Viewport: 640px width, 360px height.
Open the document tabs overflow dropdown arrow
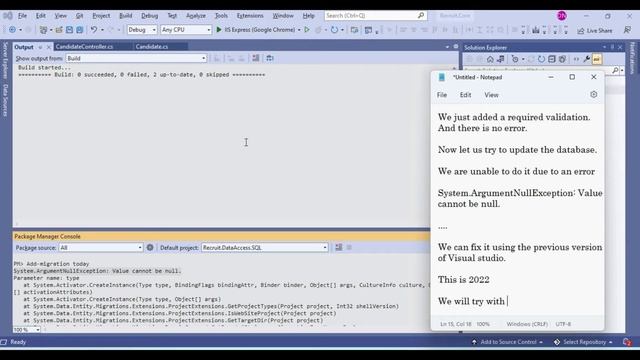(x=447, y=47)
